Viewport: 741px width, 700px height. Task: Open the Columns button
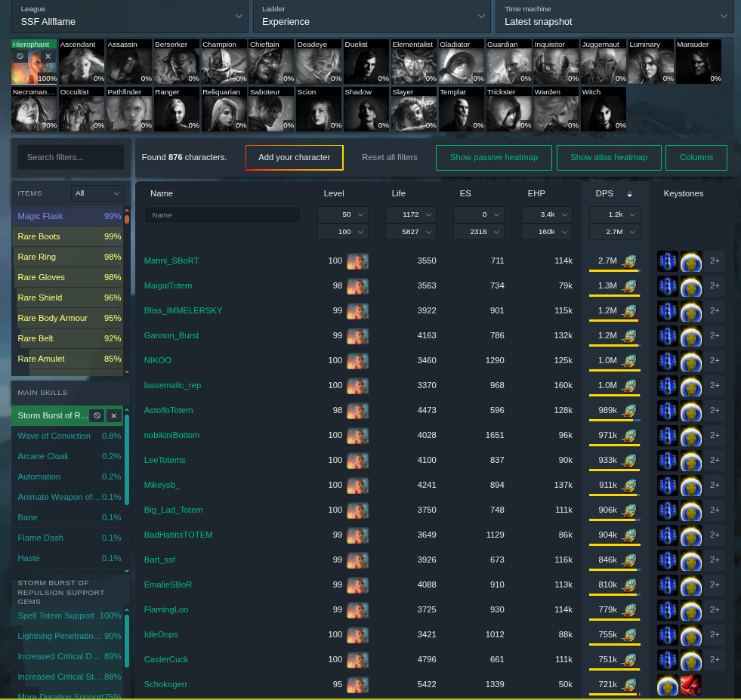[696, 157]
